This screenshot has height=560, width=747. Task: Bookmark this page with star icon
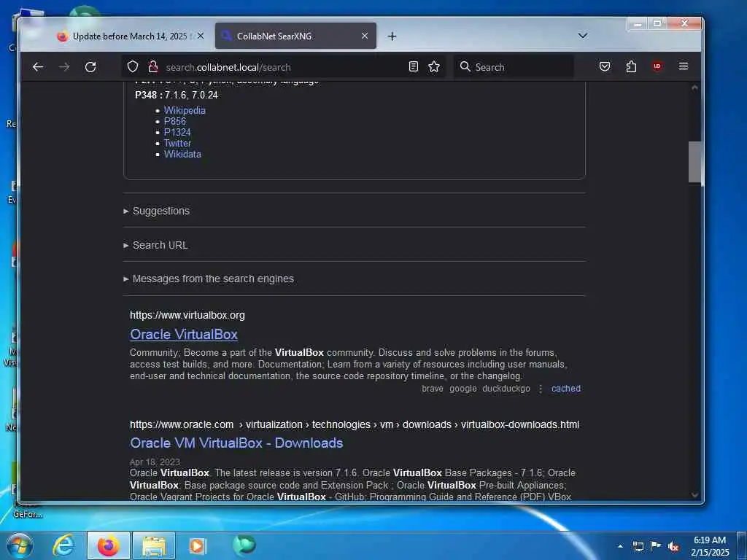tap(434, 66)
